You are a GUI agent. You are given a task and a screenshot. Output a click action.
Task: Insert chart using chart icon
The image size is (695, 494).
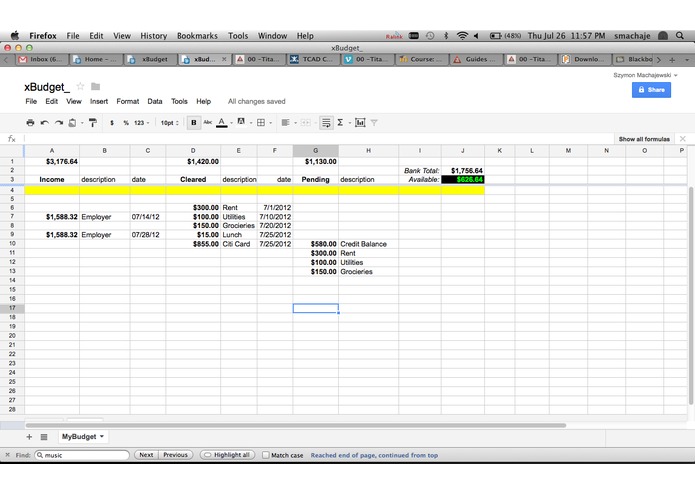[360, 123]
